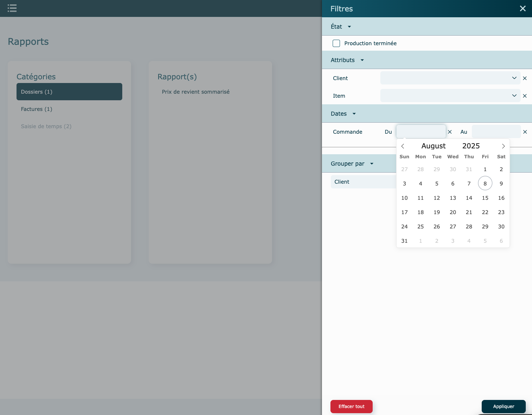This screenshot has width=532, height=415.
Task: Open the Client dropdown
Action: 450,78
